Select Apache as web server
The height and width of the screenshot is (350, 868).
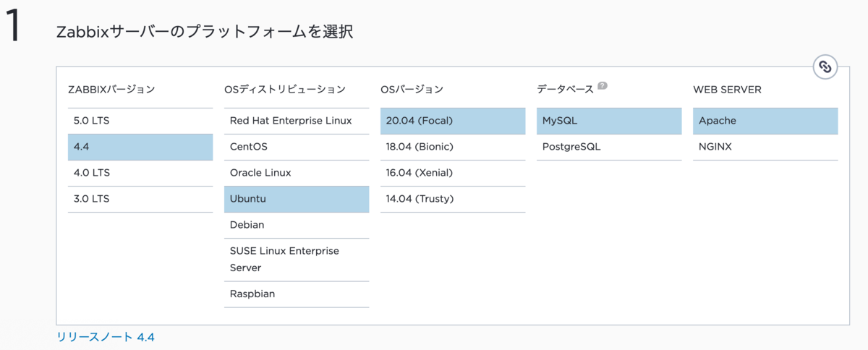(x=765, y=121)
